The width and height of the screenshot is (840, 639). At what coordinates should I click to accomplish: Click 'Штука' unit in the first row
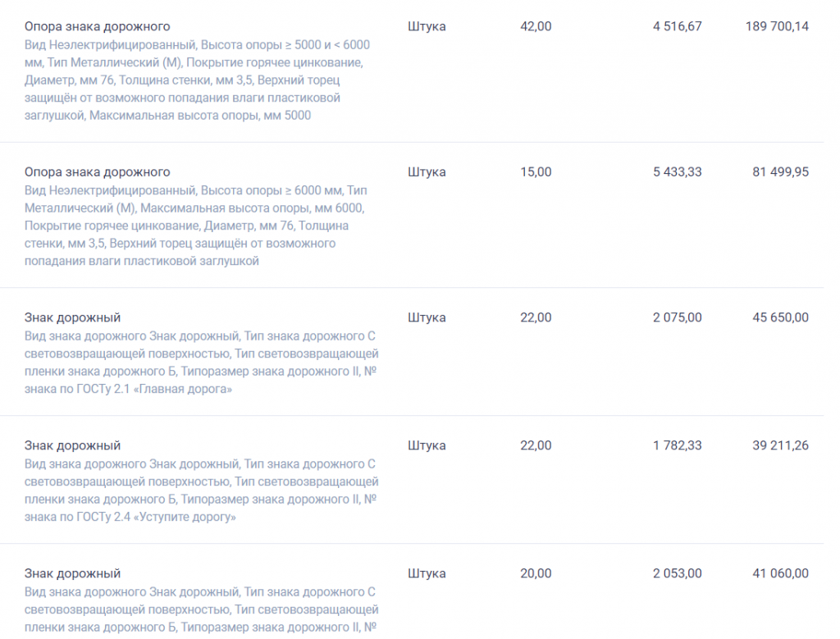pyautogui.click(x=427, y=26)
